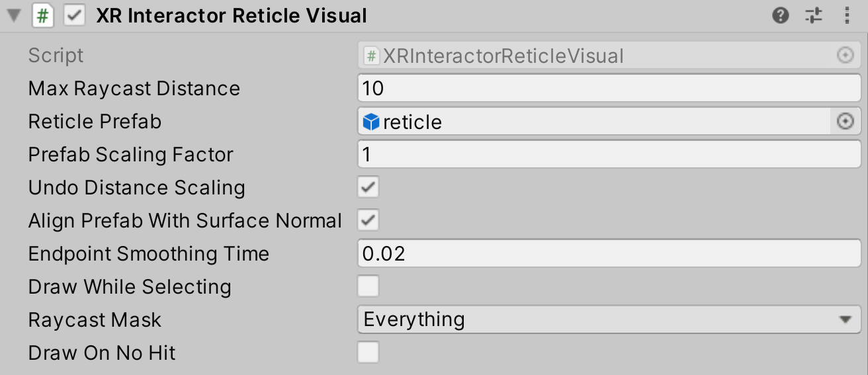
Task: Open component help reference icon
Action: pyautogui.click(x=781, y=16)
